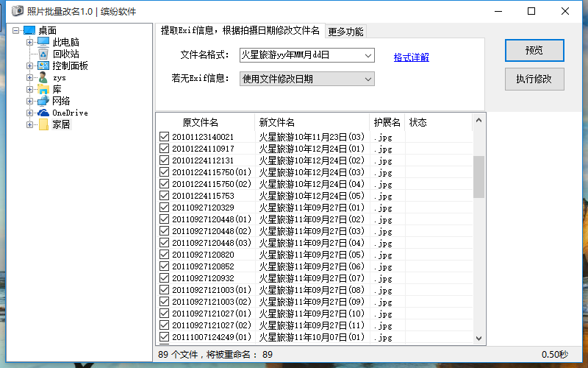Expand the 网络 tree node
This screenshot has width=588, height=368.
pyautogui.click(x=29, y=101)
